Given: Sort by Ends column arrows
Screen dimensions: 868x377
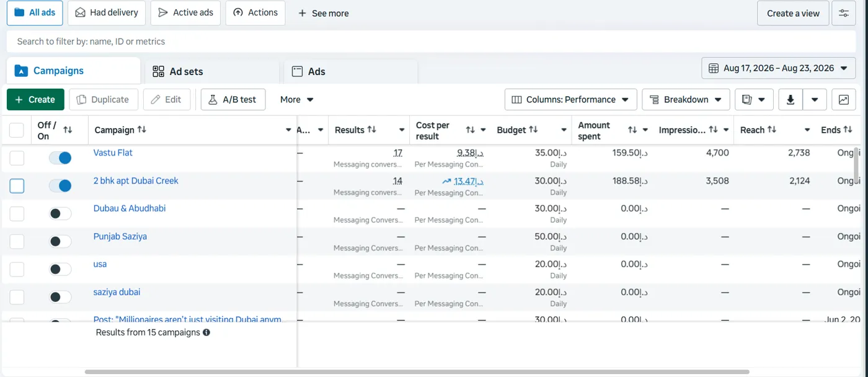Looking at the screenshot, I should coord(848,130).
